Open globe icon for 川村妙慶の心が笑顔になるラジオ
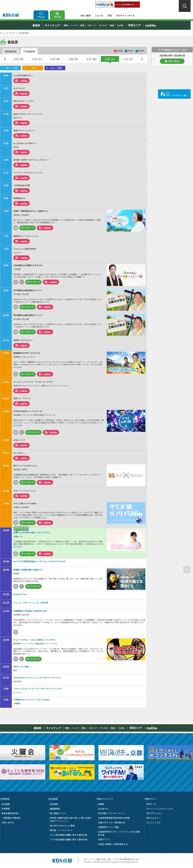 coord(15,282)
